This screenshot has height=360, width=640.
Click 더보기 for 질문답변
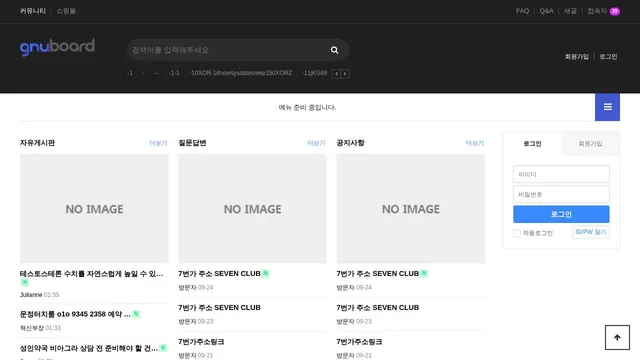click(x=316, y=143)
